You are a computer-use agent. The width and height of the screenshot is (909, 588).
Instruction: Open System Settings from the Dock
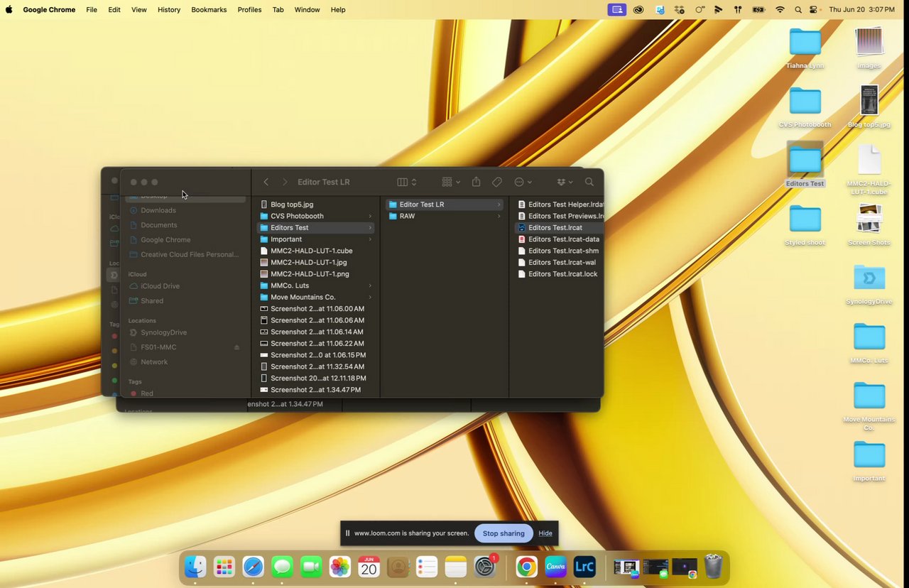(485, 567)
